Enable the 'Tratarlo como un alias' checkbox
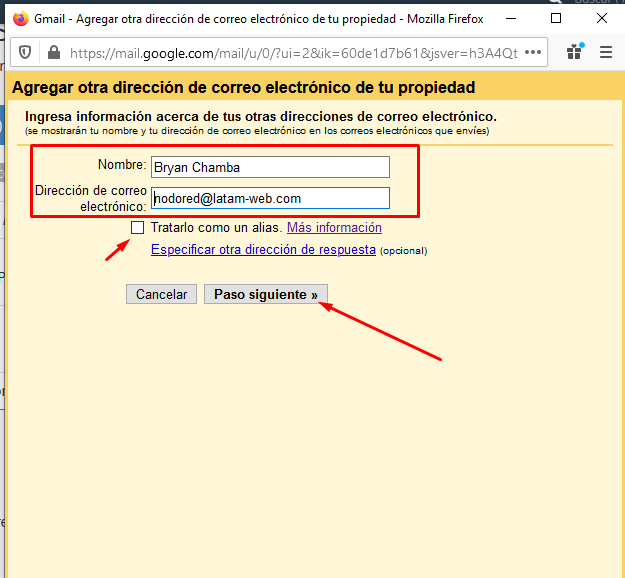Screen dimensions: 625x578 (138, 228)
